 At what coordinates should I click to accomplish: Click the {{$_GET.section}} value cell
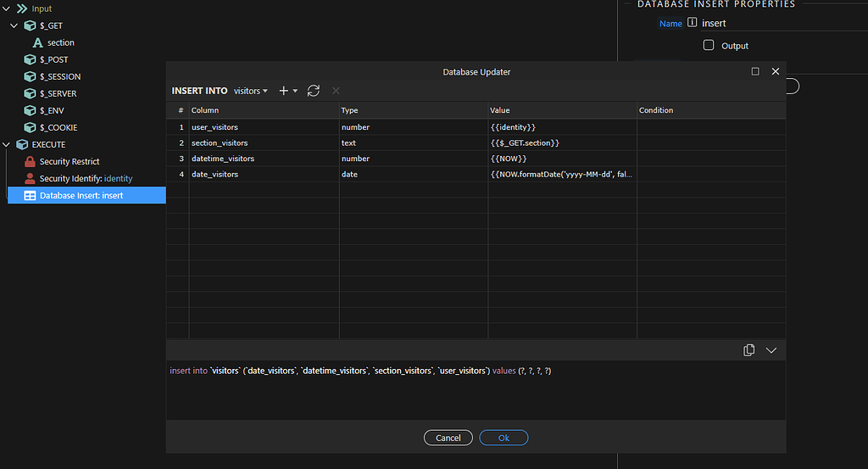click(x=563, y=142)
